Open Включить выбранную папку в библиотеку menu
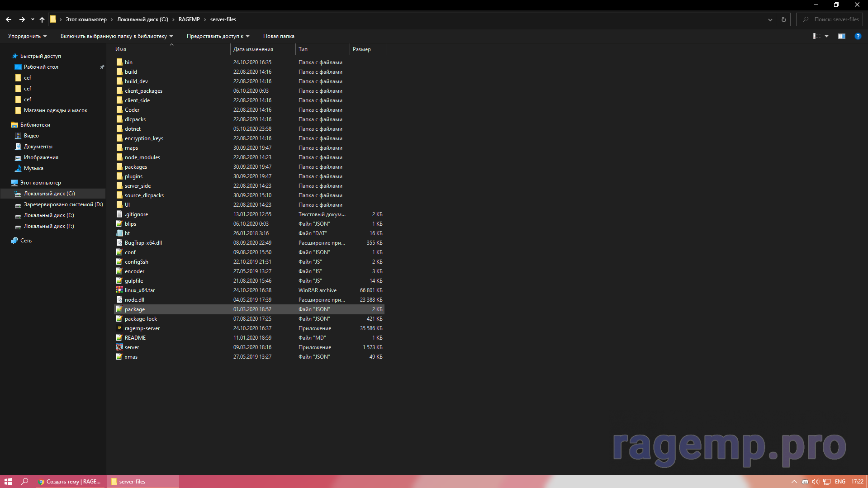The width and height of the screenshot is (868, 488). [x=117, y=36]
